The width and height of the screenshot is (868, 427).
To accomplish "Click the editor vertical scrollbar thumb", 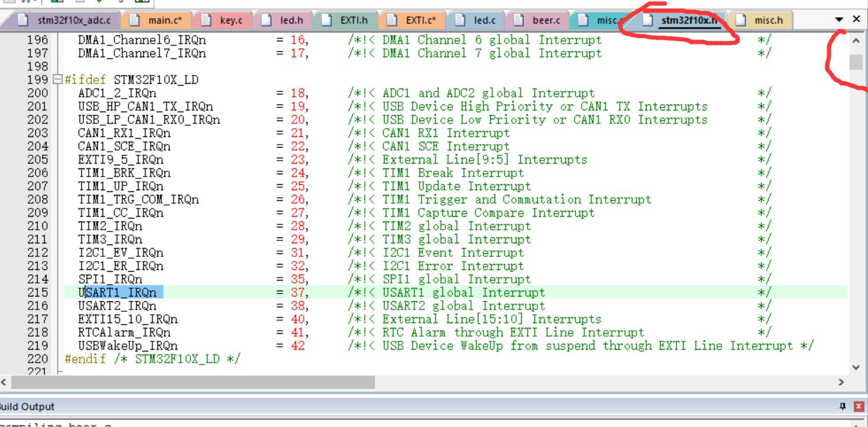I will tap(856, 62).
